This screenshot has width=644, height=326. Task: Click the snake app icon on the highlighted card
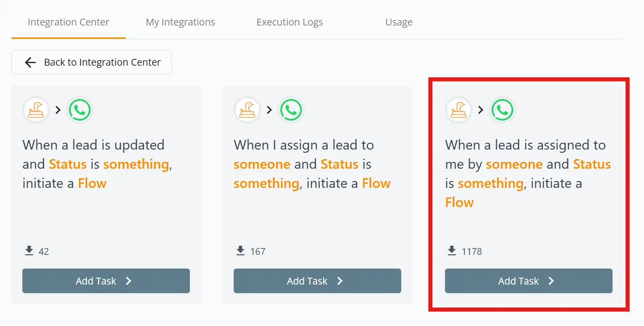459,109
